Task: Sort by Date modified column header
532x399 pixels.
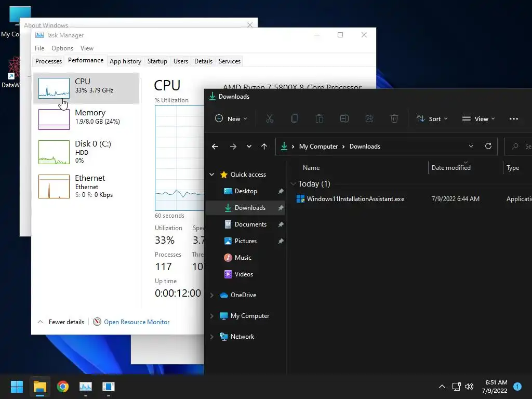Action: pyautogui.click(x=451, y=168)
